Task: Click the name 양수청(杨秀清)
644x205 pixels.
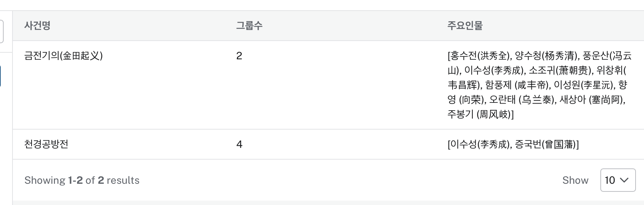Action: click(x=546, y=56)
